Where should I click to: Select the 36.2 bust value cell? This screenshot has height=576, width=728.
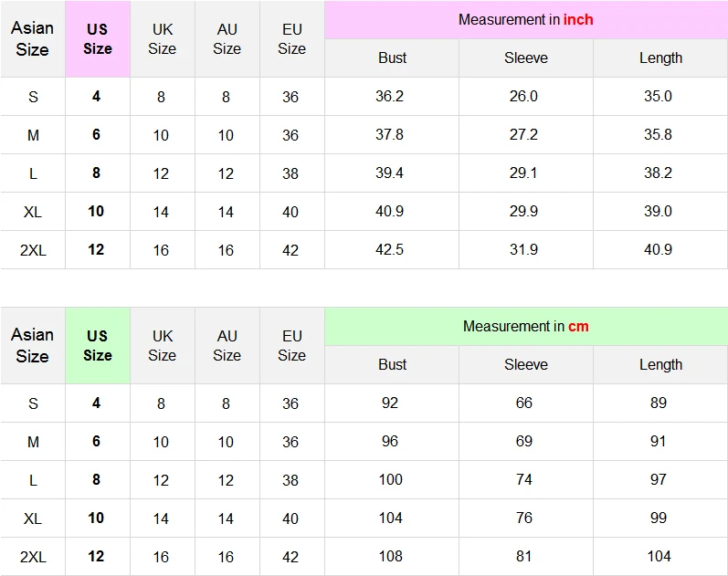392,97
